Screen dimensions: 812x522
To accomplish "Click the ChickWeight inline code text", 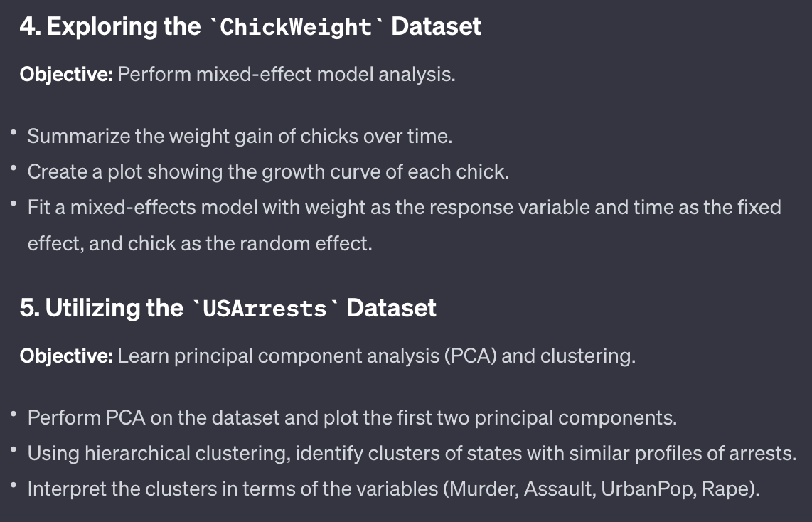I will 296,28.
